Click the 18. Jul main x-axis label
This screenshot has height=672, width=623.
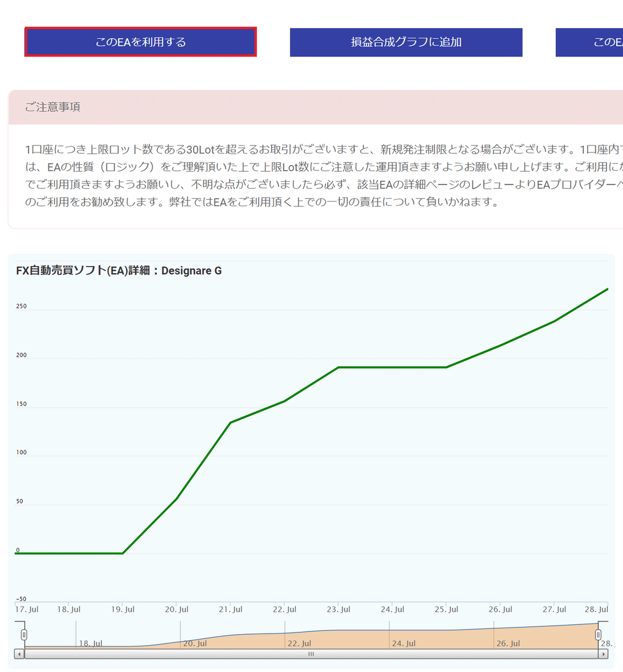pos(69,609)
